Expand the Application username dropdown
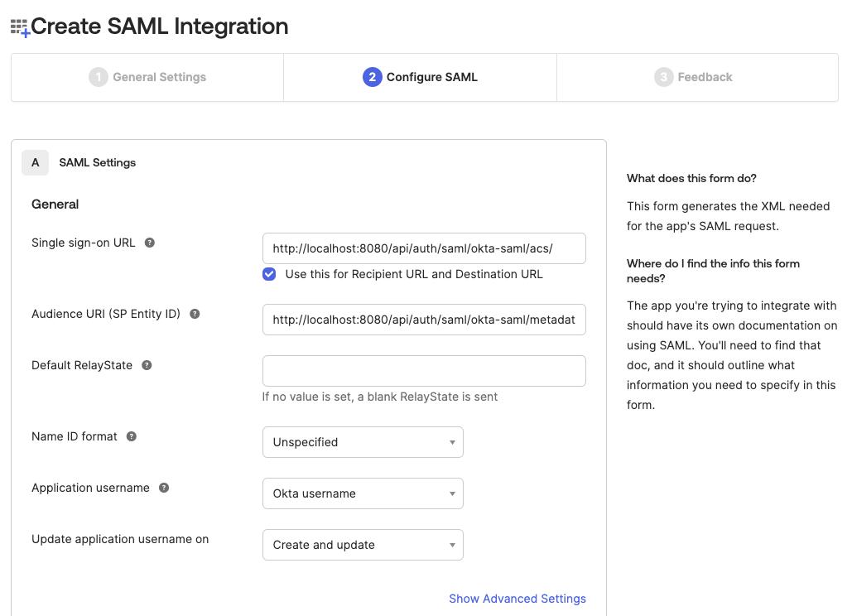This screenshot has width=852, height=616. (363, 493)
